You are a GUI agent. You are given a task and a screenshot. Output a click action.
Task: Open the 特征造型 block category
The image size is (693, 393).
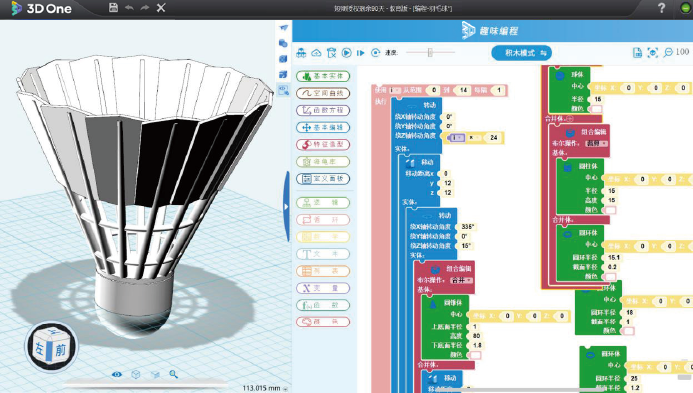tap(323, 145)
